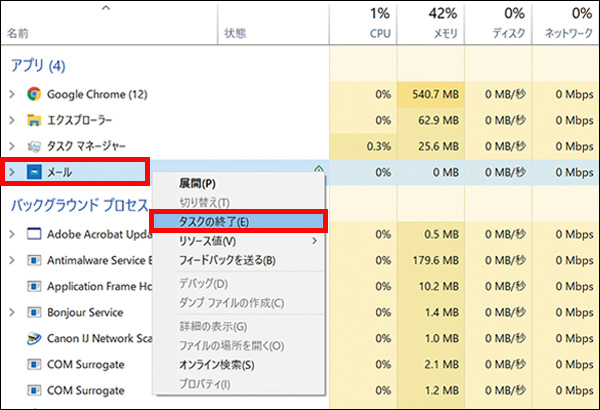600x410 pixels.
Task: Click the メール app icon
Action: [34, 172]
